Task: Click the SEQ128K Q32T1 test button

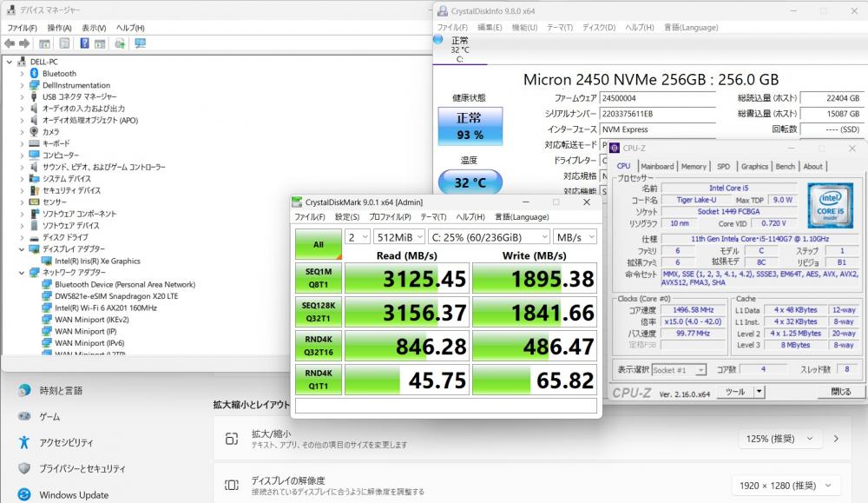Action: (x=319, y=312)
